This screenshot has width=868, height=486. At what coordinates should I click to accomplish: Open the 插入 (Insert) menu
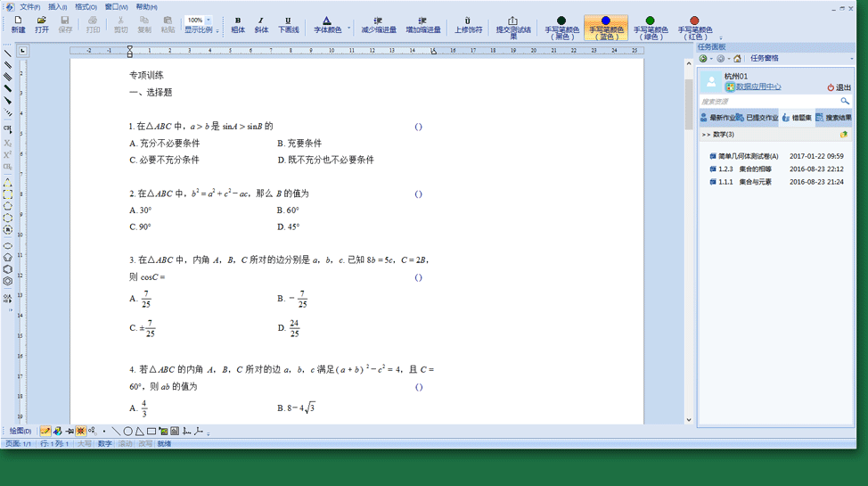tap(57, 6)
